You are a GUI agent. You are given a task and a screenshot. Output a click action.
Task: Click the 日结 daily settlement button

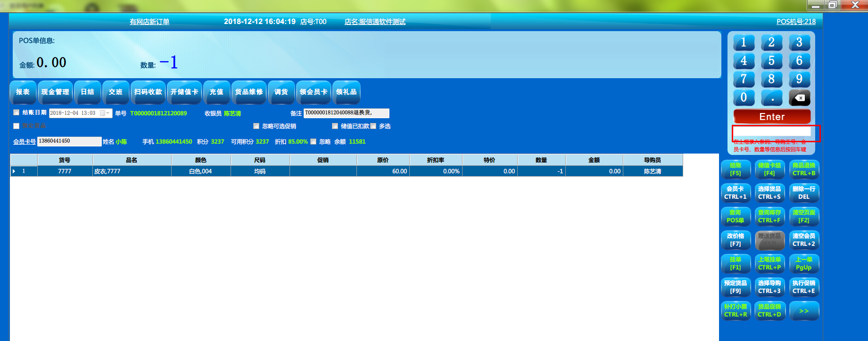click(87, 92)
